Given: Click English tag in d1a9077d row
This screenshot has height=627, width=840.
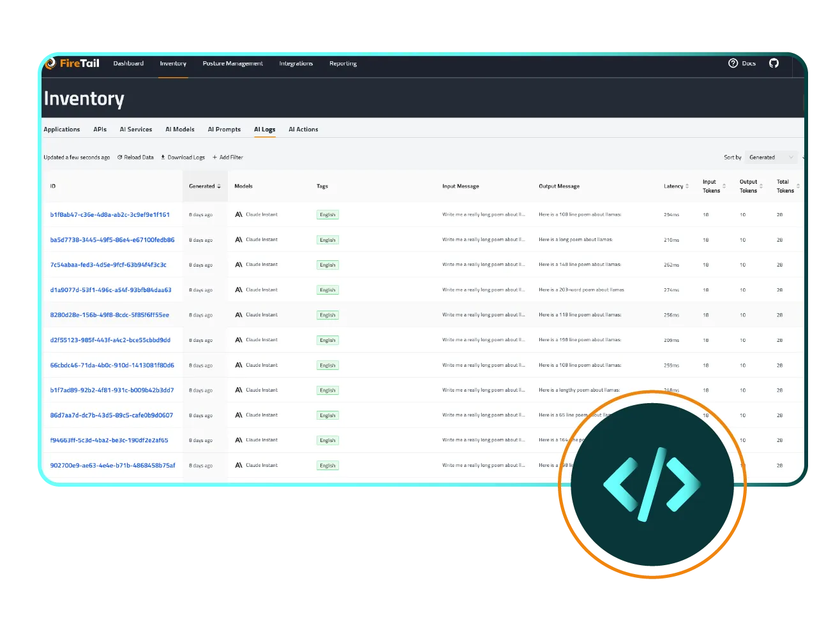Looking at the screenshot, I should click(327, 290).
